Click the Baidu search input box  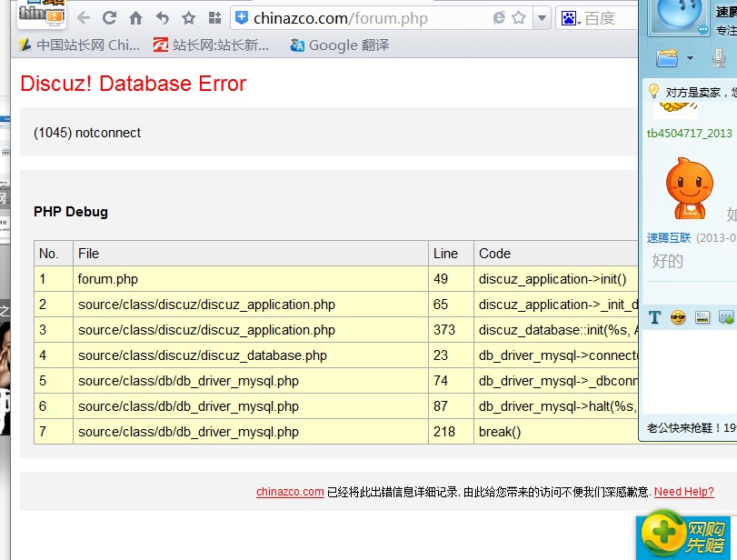point(611,18)
